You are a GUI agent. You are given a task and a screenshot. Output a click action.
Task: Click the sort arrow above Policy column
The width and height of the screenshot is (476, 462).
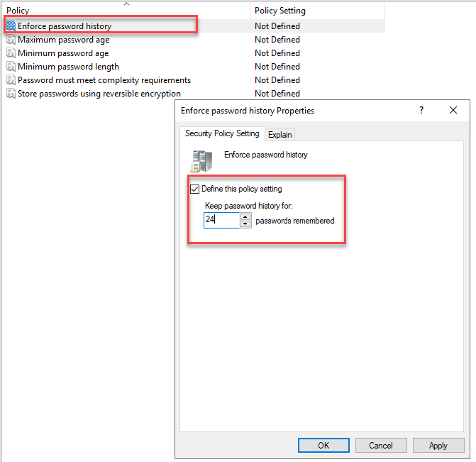(x=126, y=4)
